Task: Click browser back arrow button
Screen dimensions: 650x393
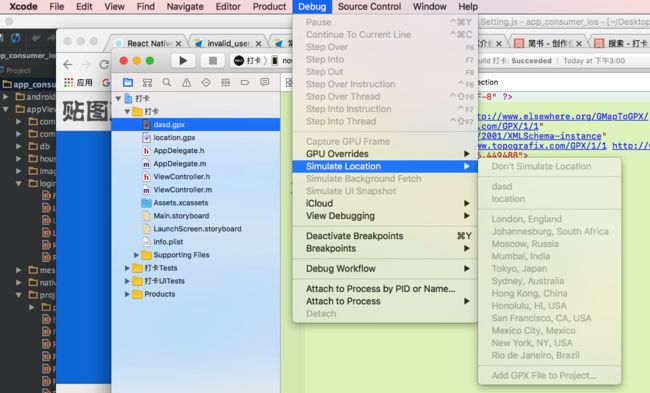Action: coord(68,64)
